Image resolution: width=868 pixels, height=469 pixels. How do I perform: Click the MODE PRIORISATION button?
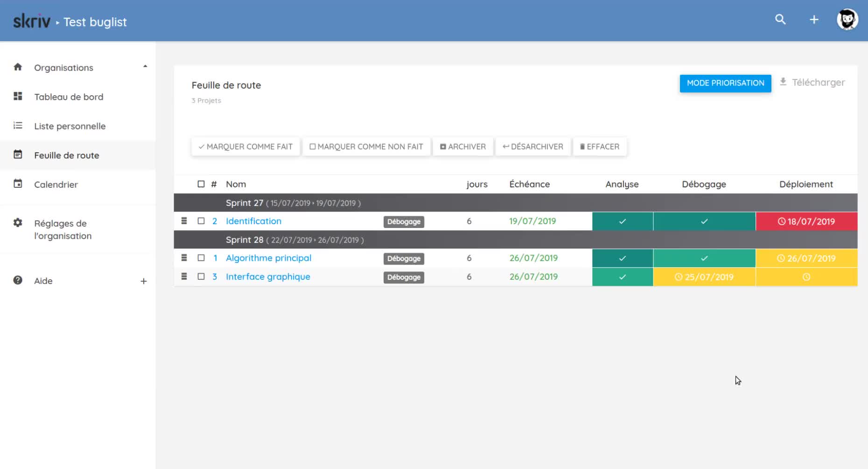point(725,83)
